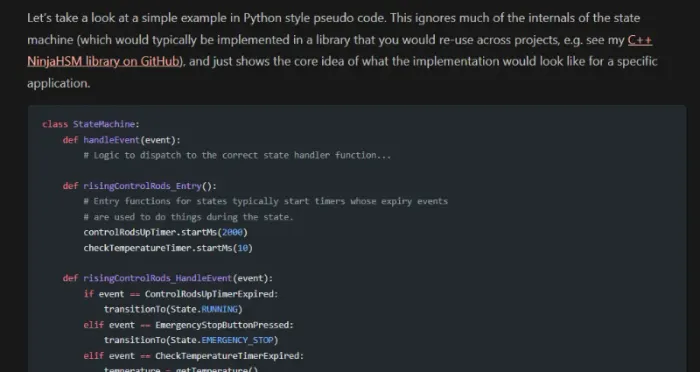
Task: Open the NinjaHSM library on GitHub link
Action: [x=103, y=61]
